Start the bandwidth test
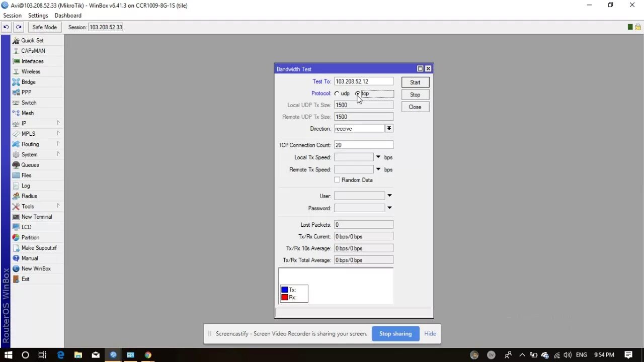 tap(415, 82)
